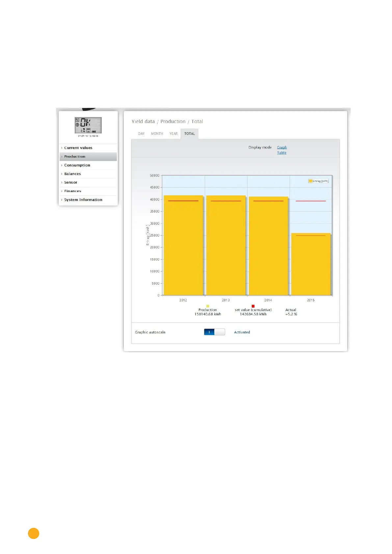Click the Graph display mode link
The height and width of the screenshot is (554, 392).
(x=282, y=147)
